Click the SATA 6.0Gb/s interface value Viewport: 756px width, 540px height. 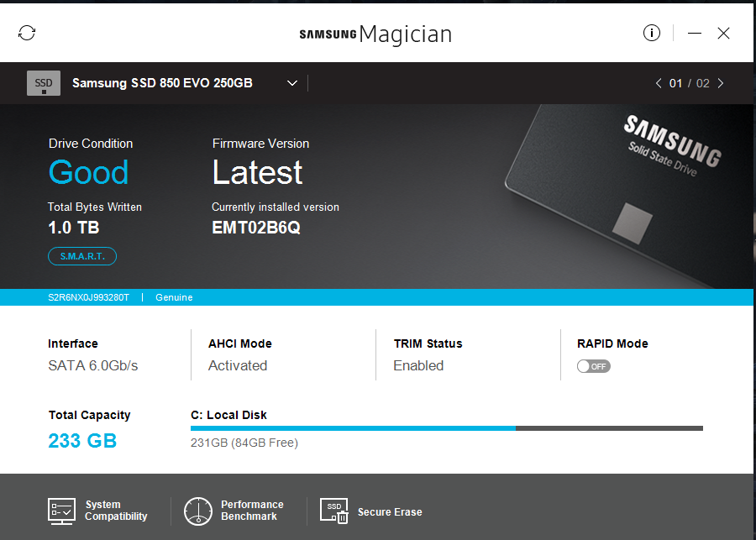(93, 366)
